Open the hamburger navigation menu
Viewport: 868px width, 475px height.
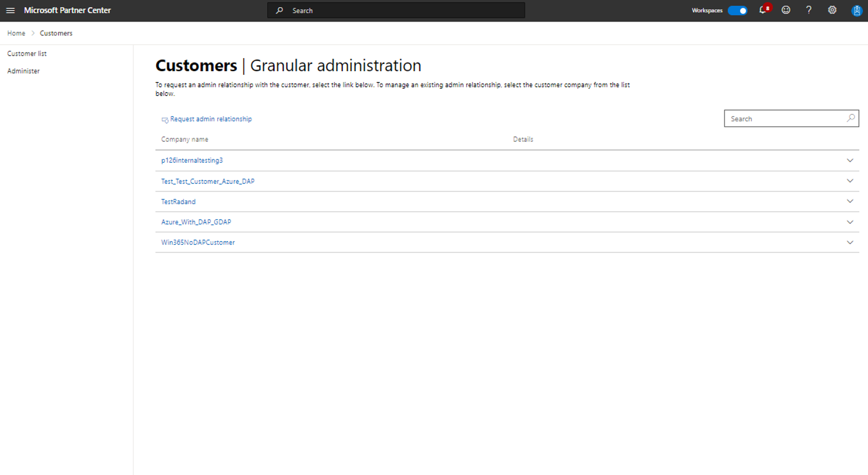(10, 10)
